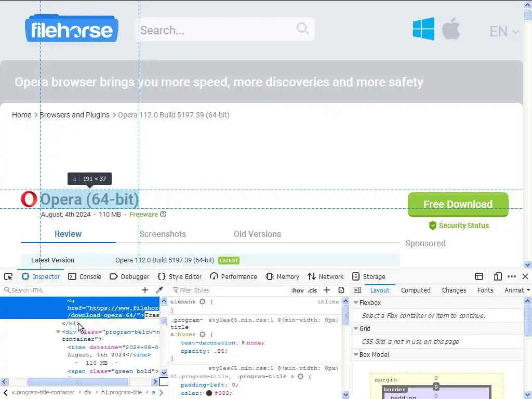Go to Home breadcrumb link
The height and width of the screenshot is (399, 532).
(x=22, y=115)
